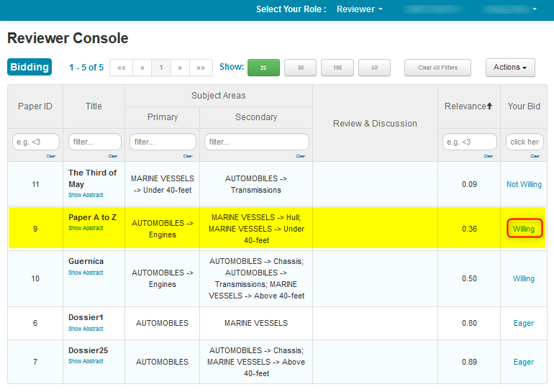This screenshot has height=392, width=554.
Task: Change the Willing bid for paper 9
Action: [x=524, y=229]
